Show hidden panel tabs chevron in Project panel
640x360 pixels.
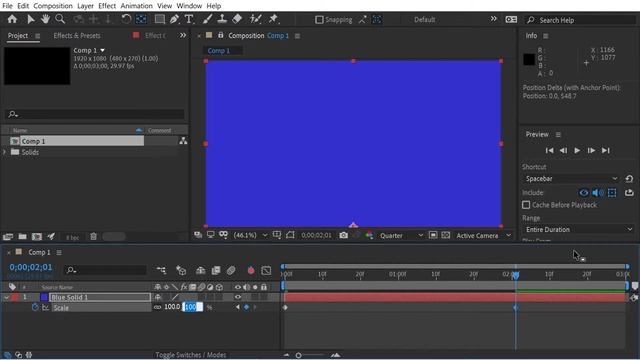coord(183,36)
